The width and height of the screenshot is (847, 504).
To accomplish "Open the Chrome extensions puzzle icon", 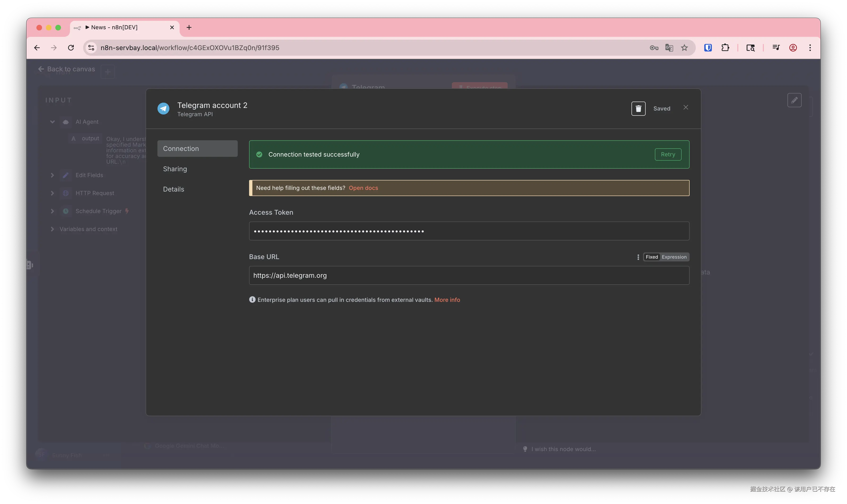I will tap(725, 47).
